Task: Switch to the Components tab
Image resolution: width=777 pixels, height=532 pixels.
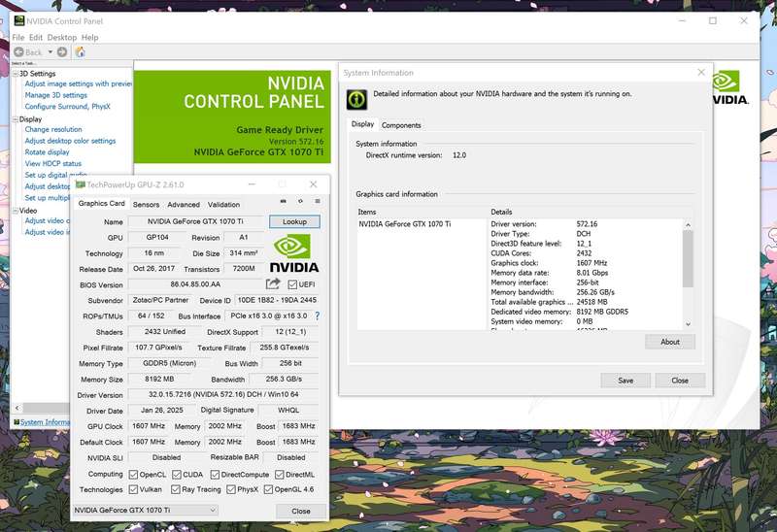Action: coord(401,125)
